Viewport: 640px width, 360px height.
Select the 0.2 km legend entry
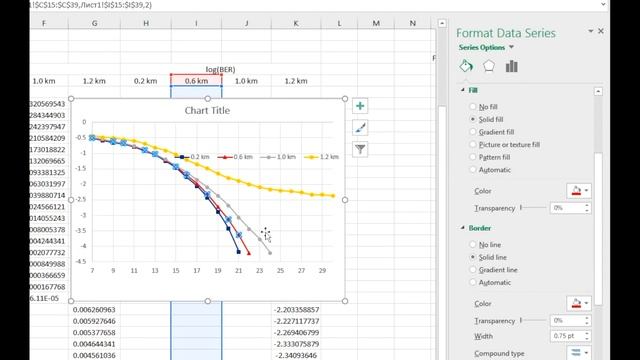click(192, 157)
